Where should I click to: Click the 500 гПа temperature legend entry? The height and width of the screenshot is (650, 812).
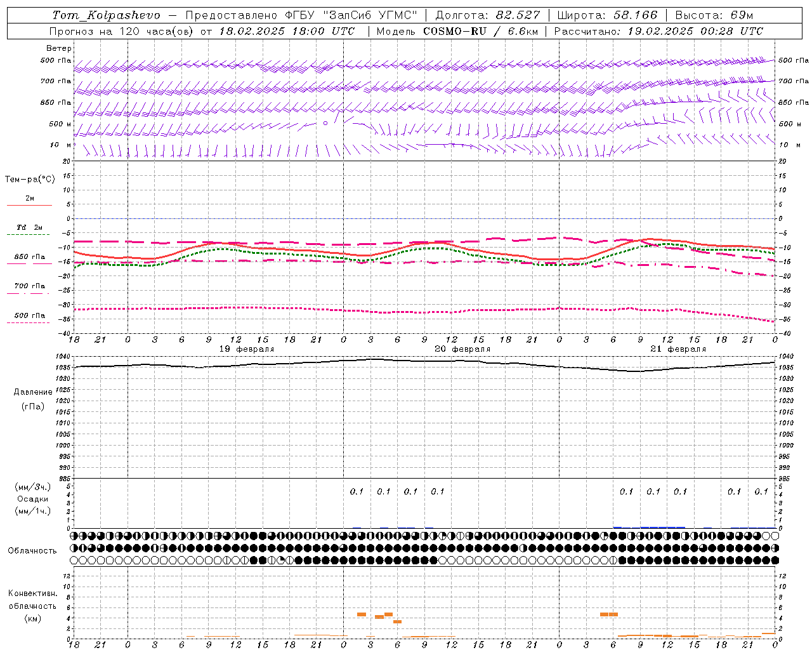pos(30,315)
